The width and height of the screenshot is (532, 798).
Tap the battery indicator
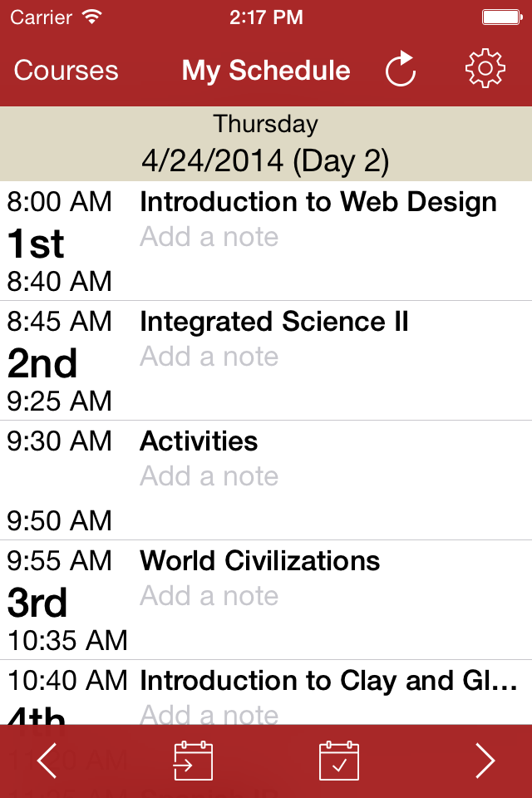(502, 15)
